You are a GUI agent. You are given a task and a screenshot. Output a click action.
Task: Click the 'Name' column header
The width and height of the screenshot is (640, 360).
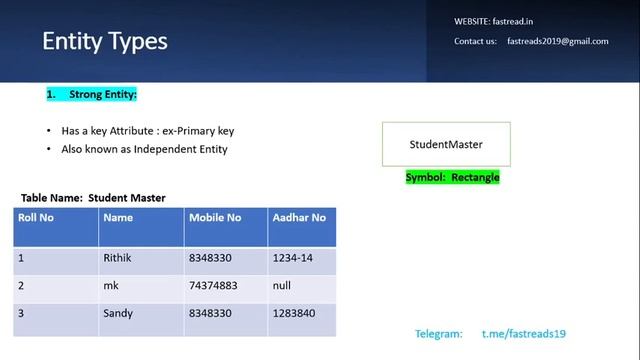(141, 227)
